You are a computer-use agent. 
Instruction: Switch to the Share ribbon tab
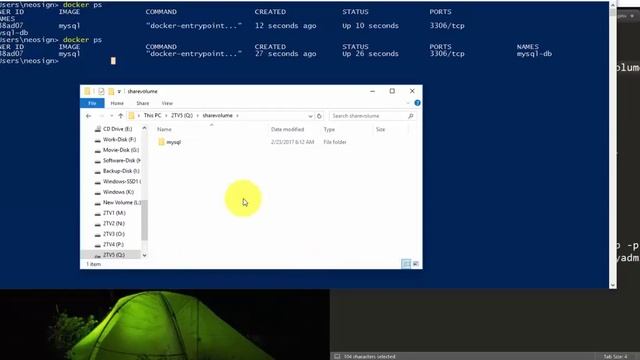pyautogui.click(x=142, y=103)
